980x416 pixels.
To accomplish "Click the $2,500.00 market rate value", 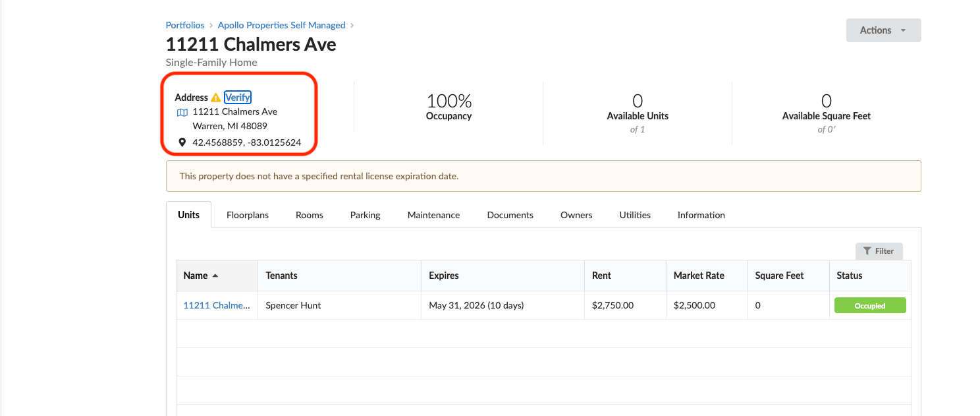I will pos(695,305).
